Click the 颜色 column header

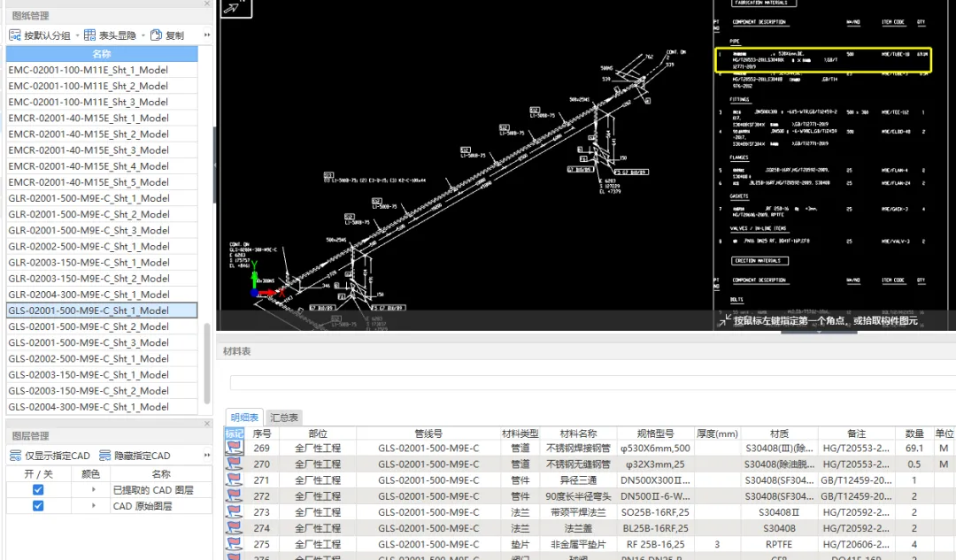pos(90,473)
